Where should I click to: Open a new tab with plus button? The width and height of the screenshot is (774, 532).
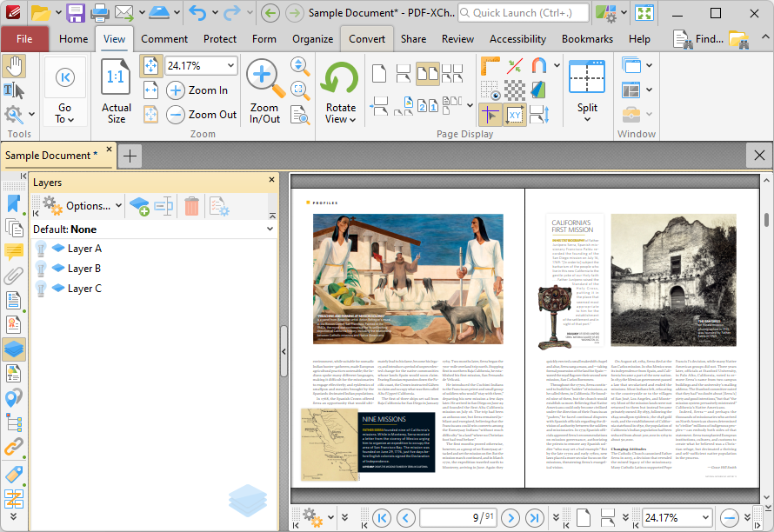pyautogui.click(x=130, y=156)
